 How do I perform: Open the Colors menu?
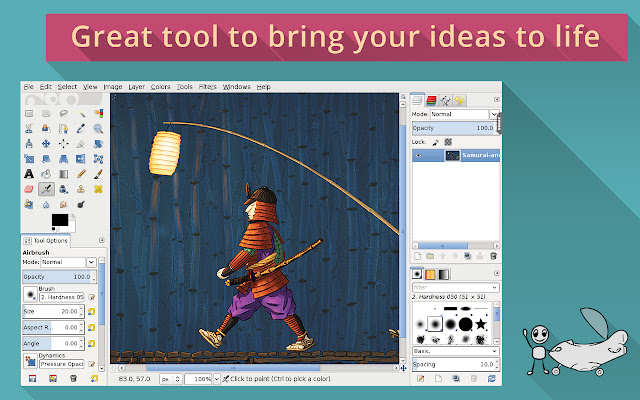coord(160,87)
